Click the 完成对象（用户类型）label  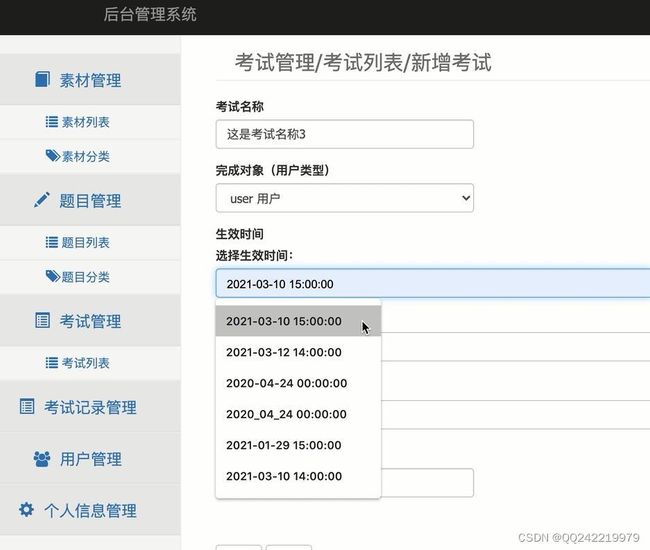[x=273, y=170]
